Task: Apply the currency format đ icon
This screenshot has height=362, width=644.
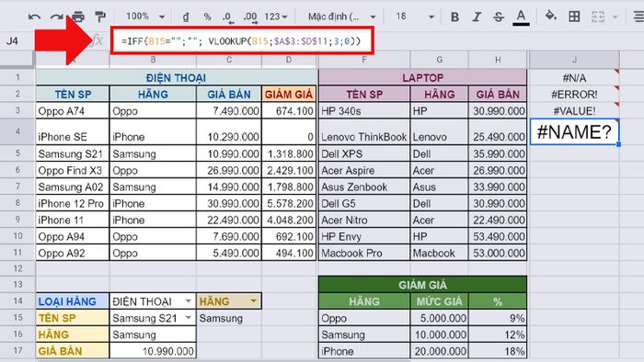Action: (x=186, y=17)
